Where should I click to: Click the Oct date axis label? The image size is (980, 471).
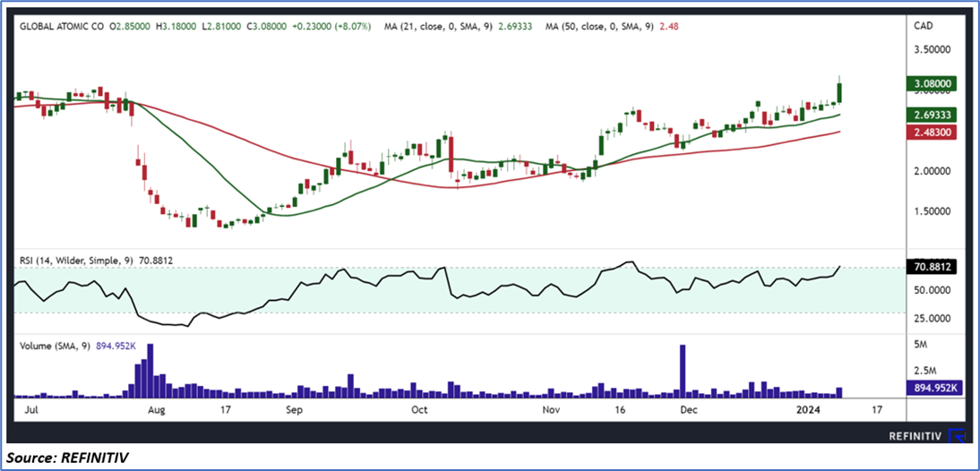click(x=419, y=410)
